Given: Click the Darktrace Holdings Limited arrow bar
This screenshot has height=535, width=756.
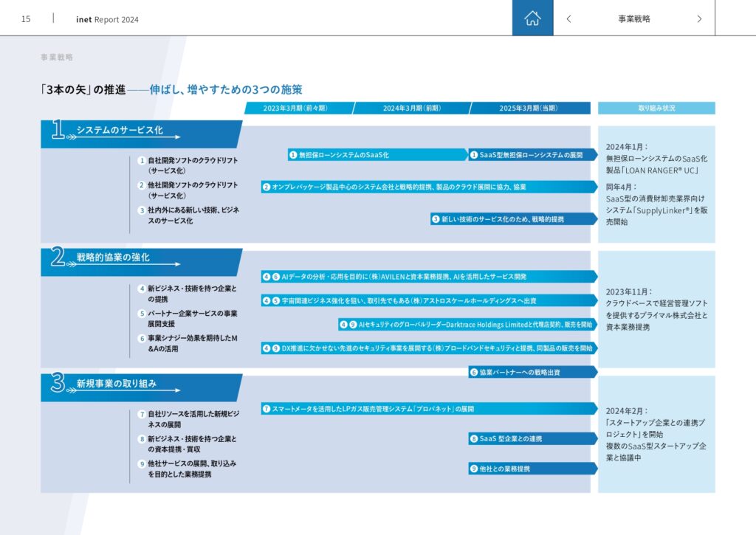Looking at the screenshot, I should [x=467, y=325].
